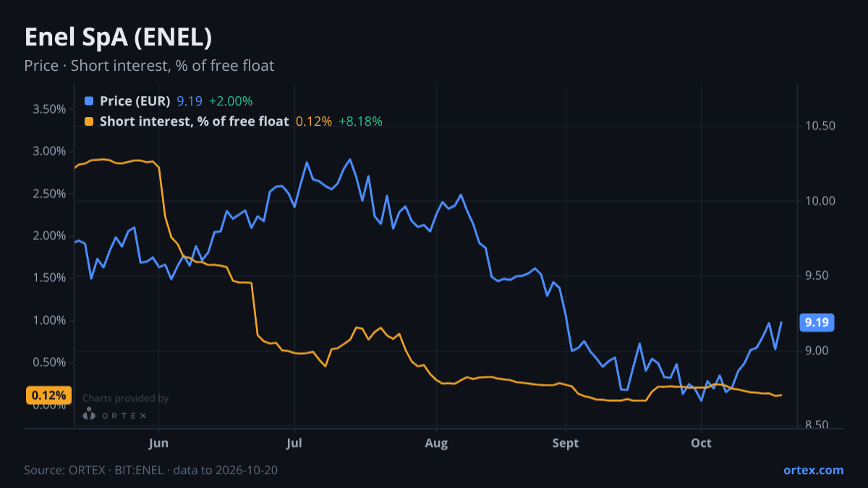
Task: Click the Enel SpA (ENEL) chart title
Action: click(118, 38)
